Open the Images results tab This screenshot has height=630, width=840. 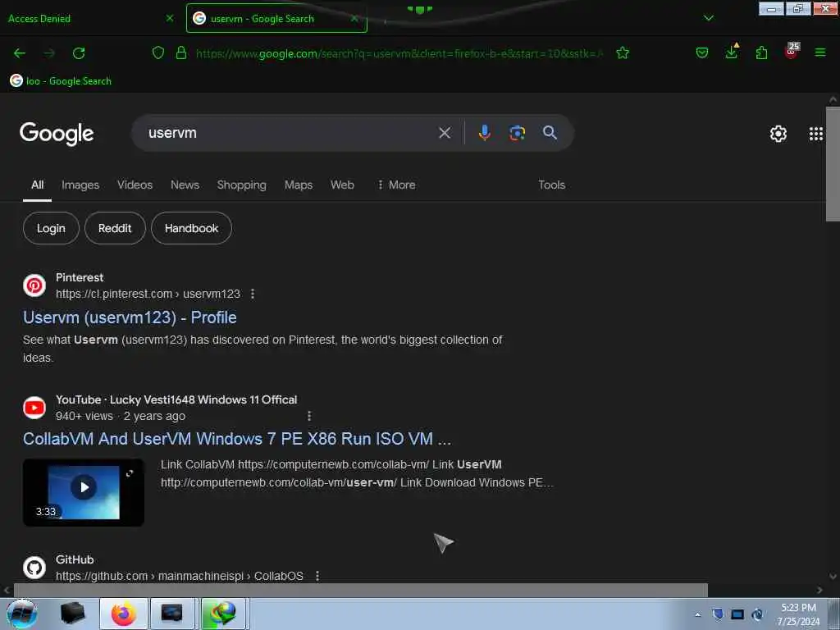coord(80,185)
